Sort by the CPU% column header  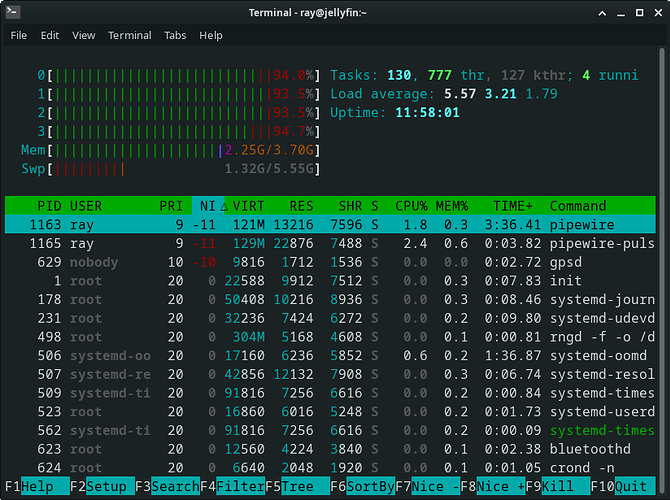pyautogui.click(x=414, y=206)
